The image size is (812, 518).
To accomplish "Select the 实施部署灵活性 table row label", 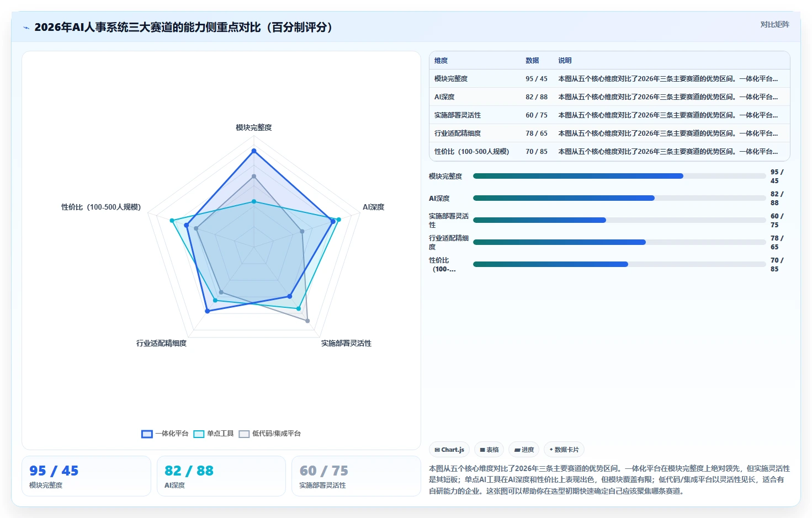I will (x=458, y=115).
